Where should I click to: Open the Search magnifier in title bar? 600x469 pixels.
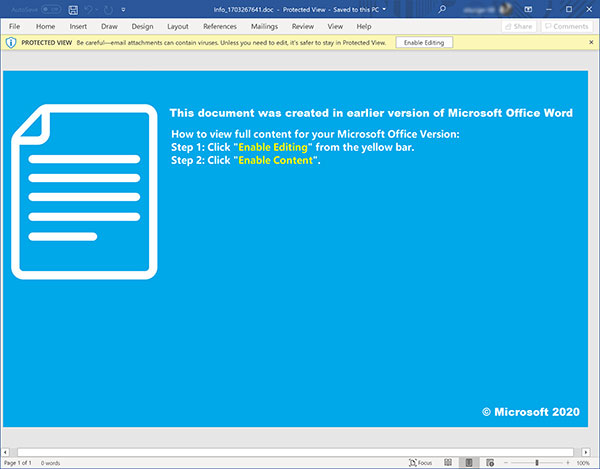click(x=442, y=9)
